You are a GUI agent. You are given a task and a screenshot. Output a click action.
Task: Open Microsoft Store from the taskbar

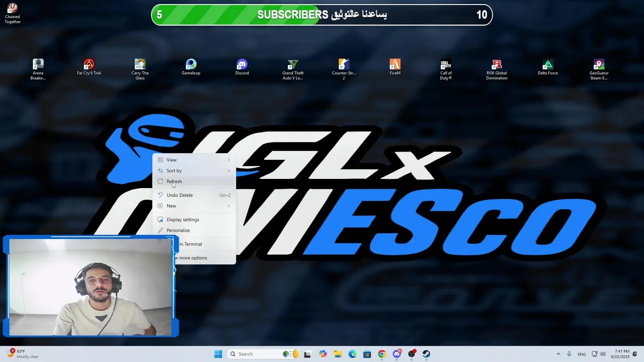coord(367,354)
